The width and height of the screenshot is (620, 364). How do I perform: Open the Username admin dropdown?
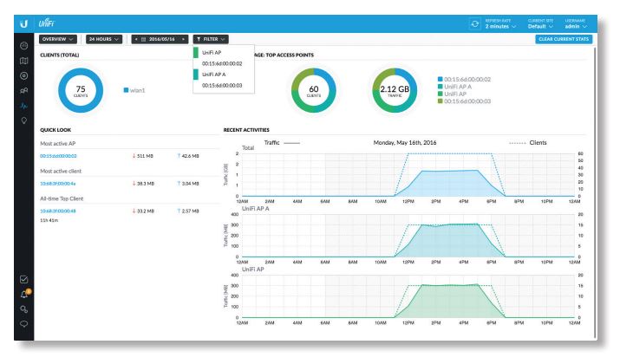click(576, 23)
